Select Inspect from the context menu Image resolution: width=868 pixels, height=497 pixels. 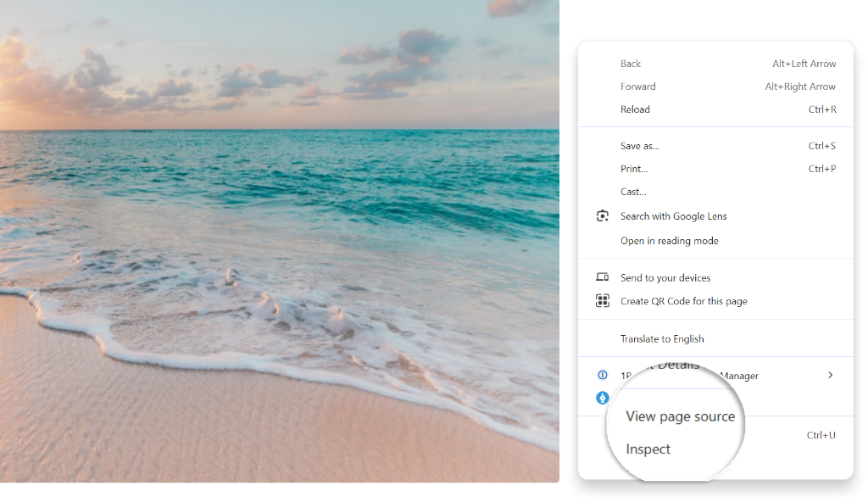coord(648,450)
